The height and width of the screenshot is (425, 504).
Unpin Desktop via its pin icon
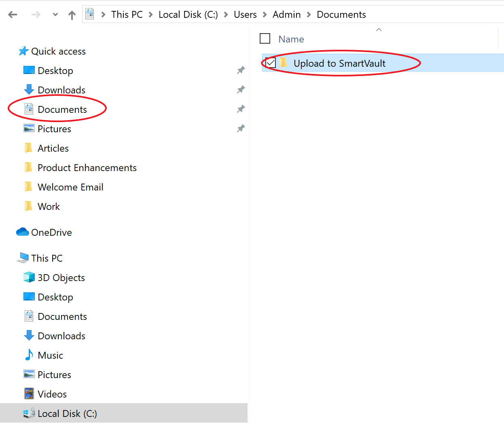point(241,70)
